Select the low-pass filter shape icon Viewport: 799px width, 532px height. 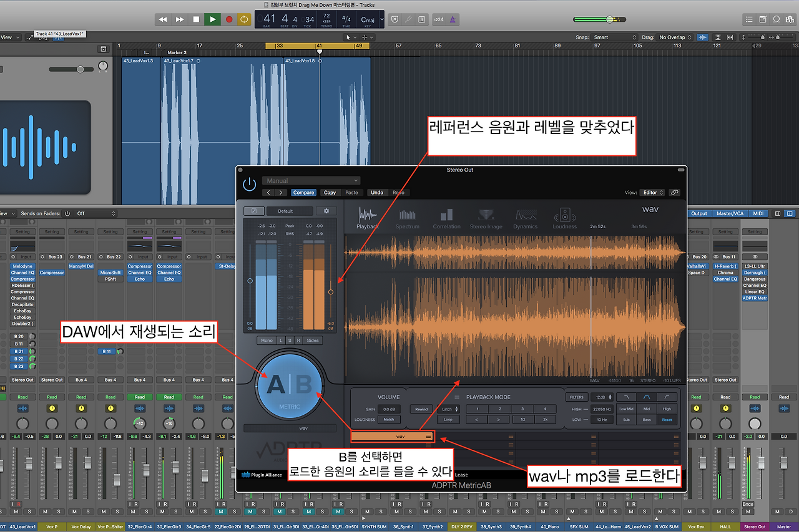(626, 397)
